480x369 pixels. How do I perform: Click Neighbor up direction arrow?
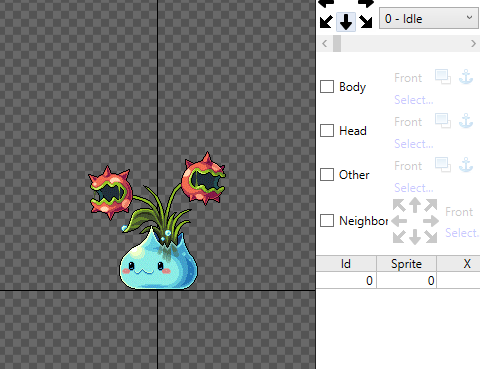[415, 205]
